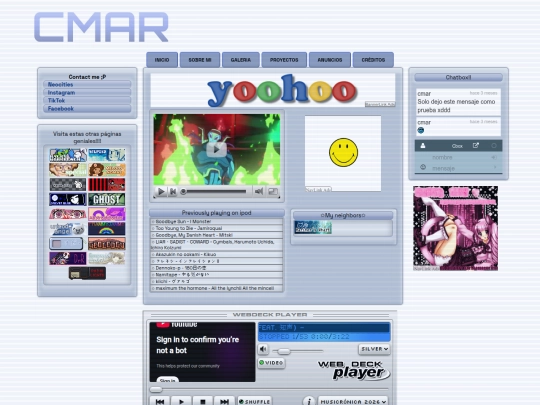Click the Cbox login arrow icon beside nombre
Viewport: 540px width, 405px height.
tap(494, 157)
